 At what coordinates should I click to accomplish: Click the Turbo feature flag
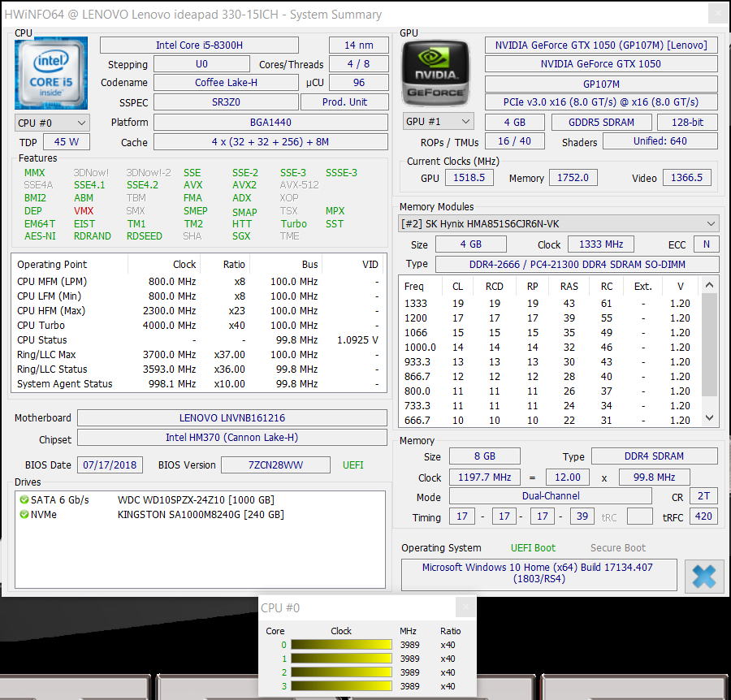(x=294, y=223)
